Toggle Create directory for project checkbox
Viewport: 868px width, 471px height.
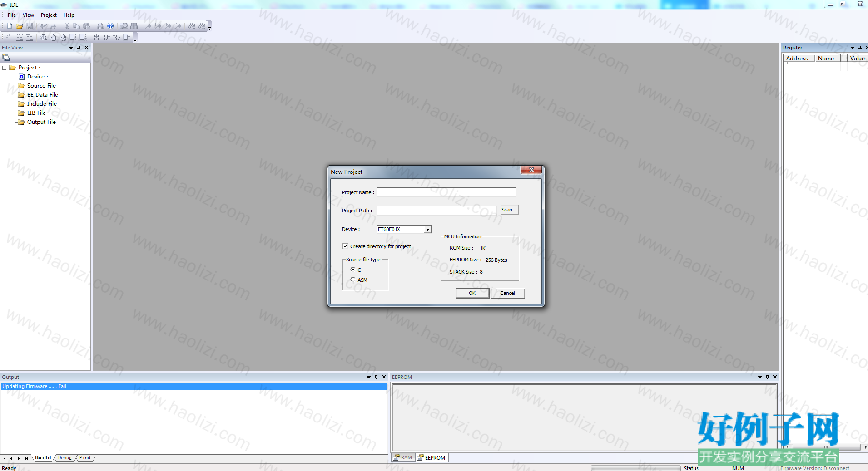pyautogui.click(x=345, y=246)
